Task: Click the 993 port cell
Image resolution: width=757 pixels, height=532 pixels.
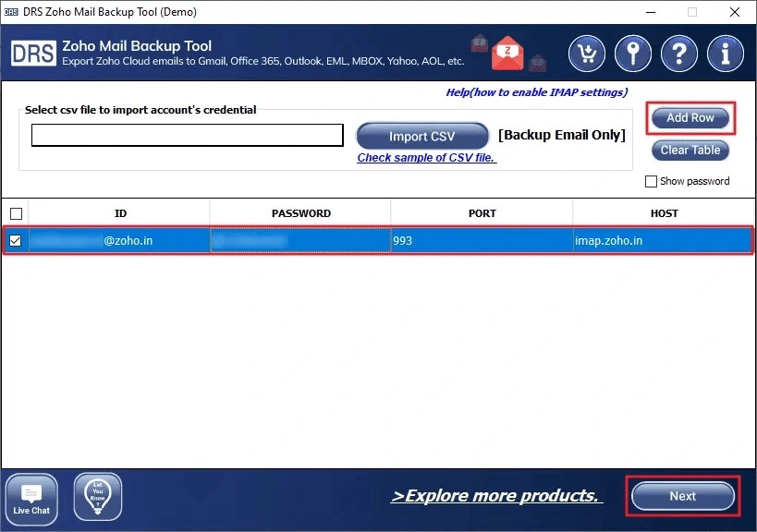Action: coord(482,240)
